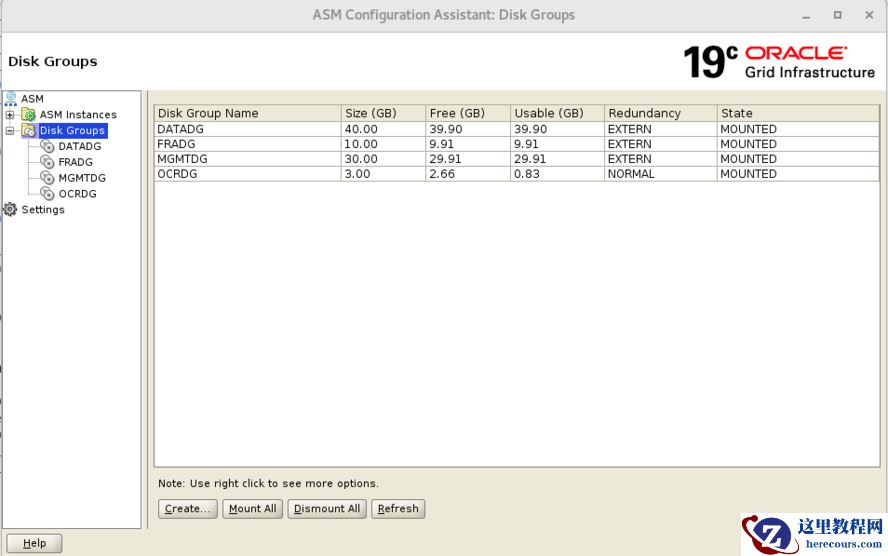Click the Refresh button
Viewport: 888px width, 556px height.
pos(398,508)
